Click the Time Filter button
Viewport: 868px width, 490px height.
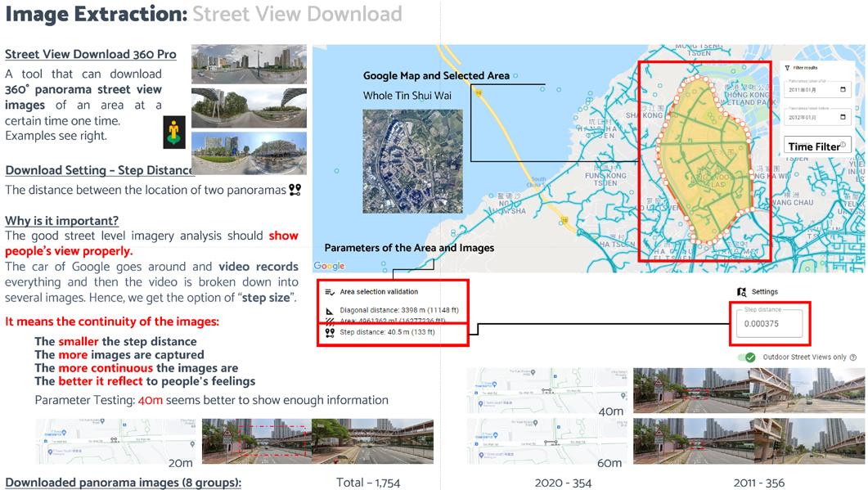[817, 146]
